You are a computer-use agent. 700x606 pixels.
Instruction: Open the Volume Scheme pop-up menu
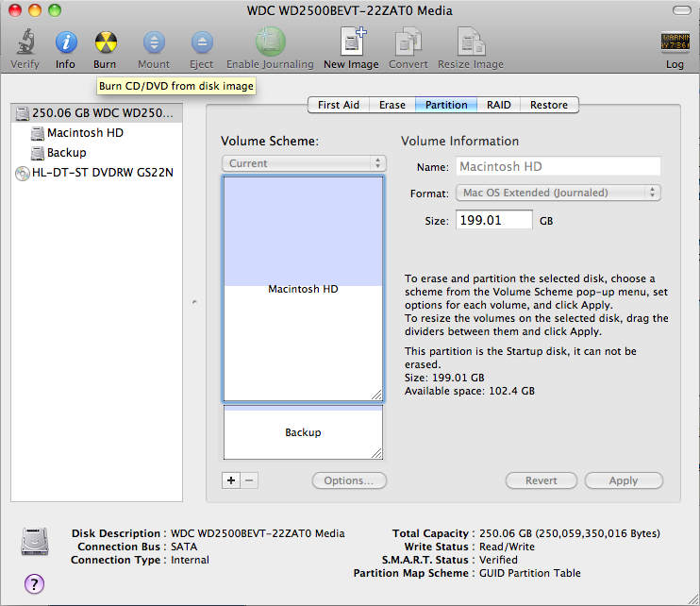(303, 163)
